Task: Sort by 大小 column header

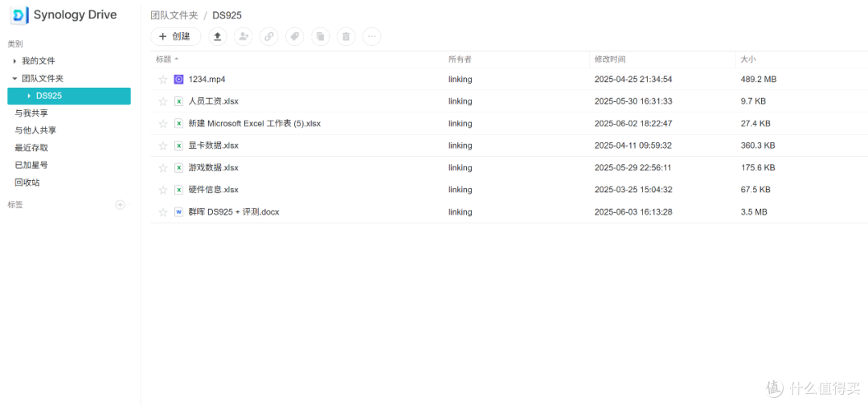Action: [748, 59]
